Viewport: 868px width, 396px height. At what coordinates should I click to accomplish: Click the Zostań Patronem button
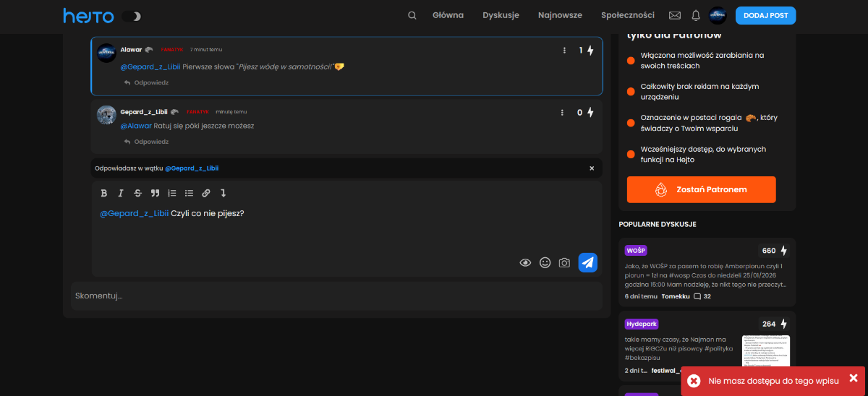click(701, 189)
